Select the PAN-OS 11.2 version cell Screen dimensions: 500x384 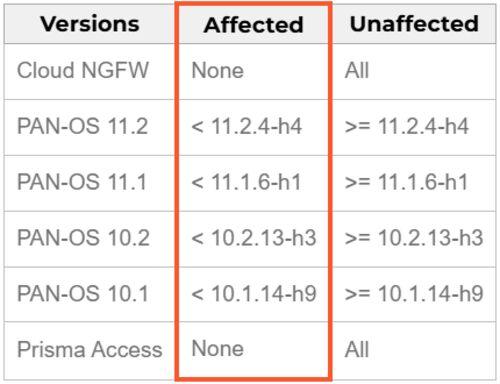coord(82,126)
